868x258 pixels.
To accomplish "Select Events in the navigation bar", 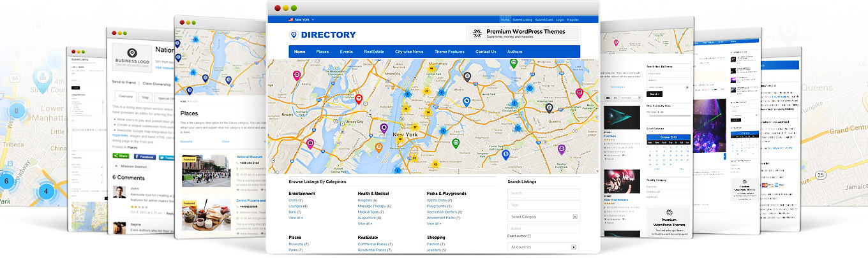I will click(x=346, y=52).
